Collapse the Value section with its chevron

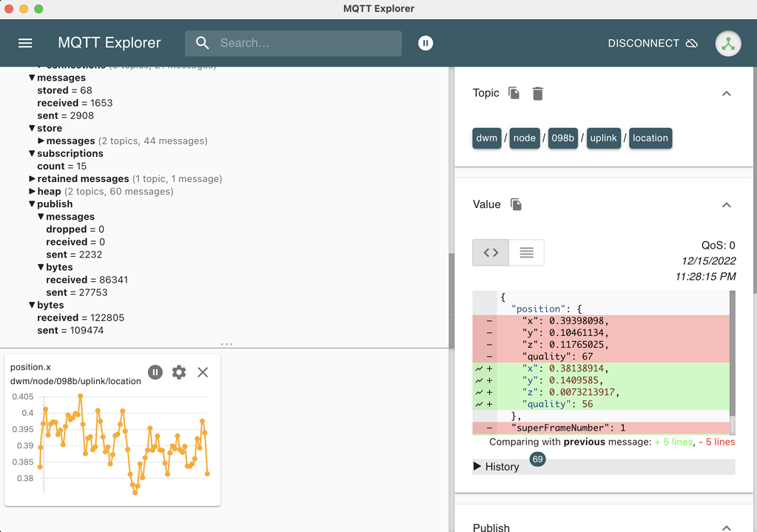tap(726, 205)
